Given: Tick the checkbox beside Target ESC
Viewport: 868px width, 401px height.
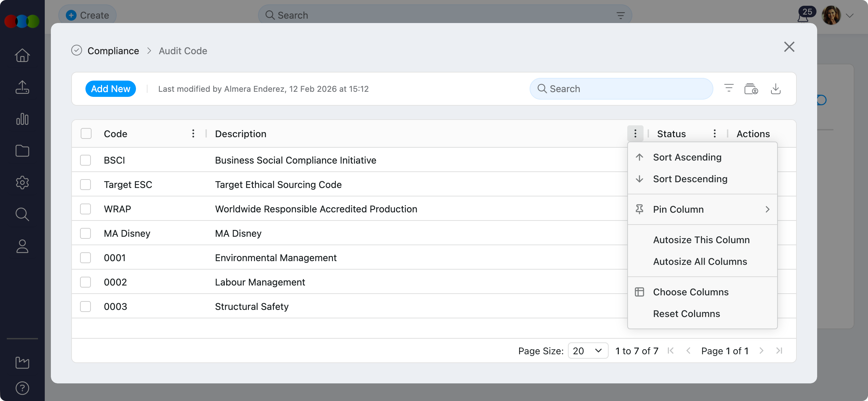Looking at the screenshot, I should 86,185.
